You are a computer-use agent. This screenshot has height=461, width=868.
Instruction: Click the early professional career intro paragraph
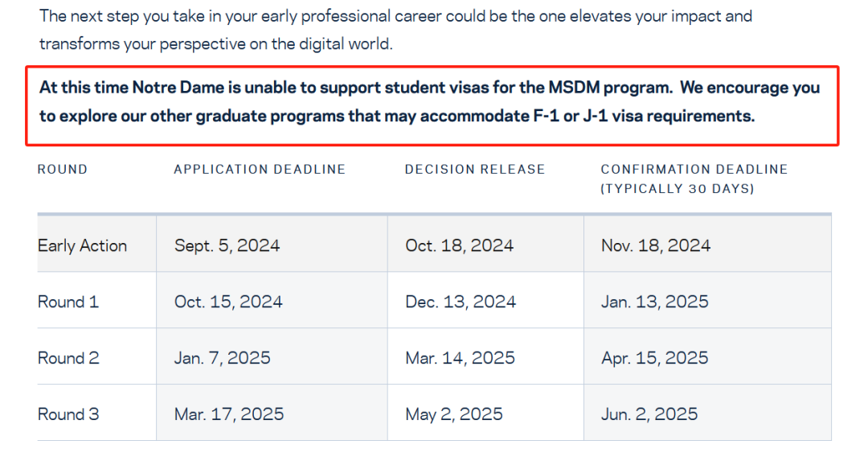[x=395, y=30]
